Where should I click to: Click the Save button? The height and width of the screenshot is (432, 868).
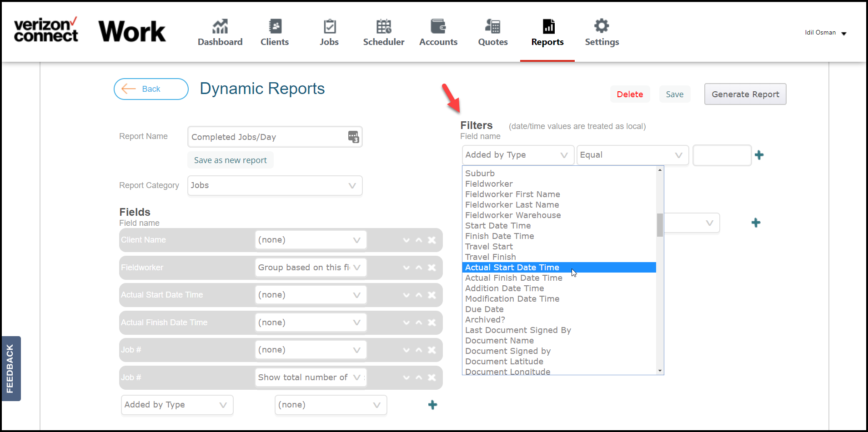click(x=675, y=94)
